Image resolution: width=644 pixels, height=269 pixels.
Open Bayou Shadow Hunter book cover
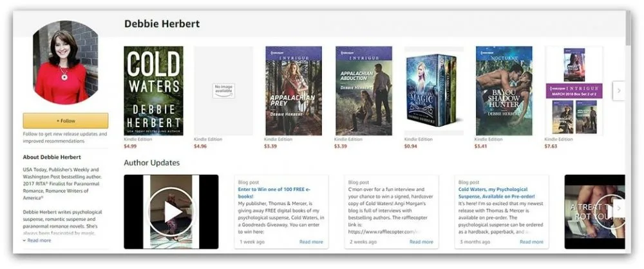pyautogui.click(x=504, y=90)
